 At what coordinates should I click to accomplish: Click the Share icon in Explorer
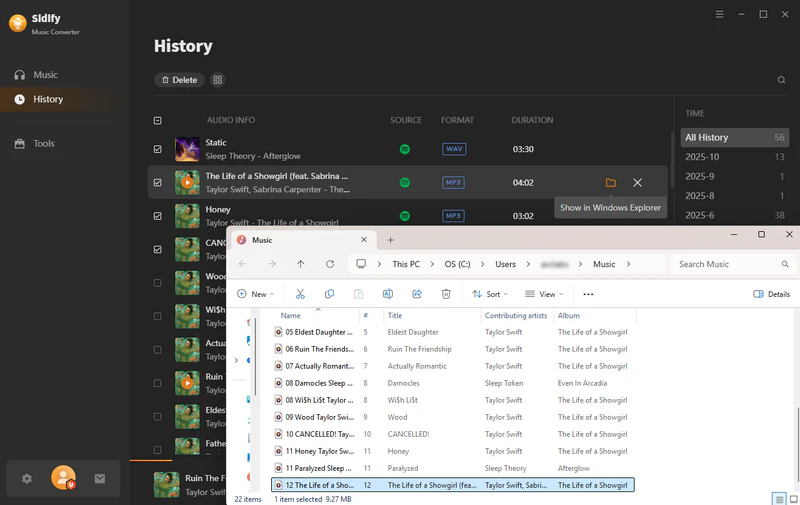[417, 294]
